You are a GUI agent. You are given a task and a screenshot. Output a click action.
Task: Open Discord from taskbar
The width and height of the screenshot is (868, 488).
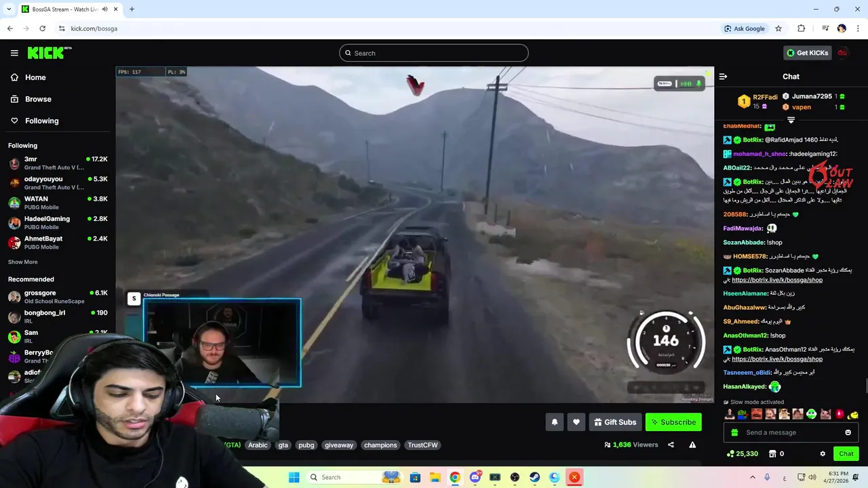[x=475, y=477]
